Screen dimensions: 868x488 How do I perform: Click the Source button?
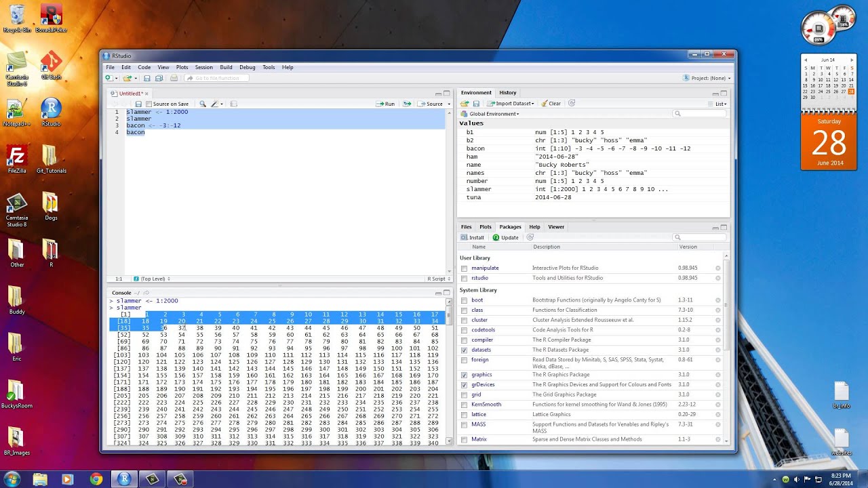tap(430, 104)
